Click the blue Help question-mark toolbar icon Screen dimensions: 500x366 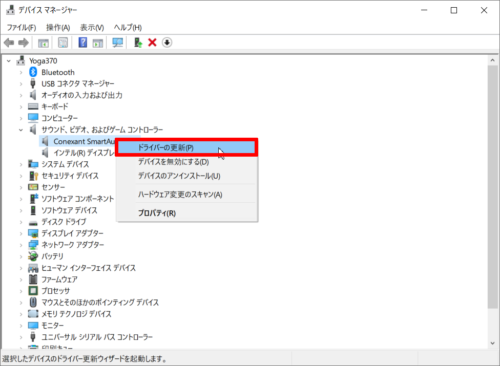[83, 43]
